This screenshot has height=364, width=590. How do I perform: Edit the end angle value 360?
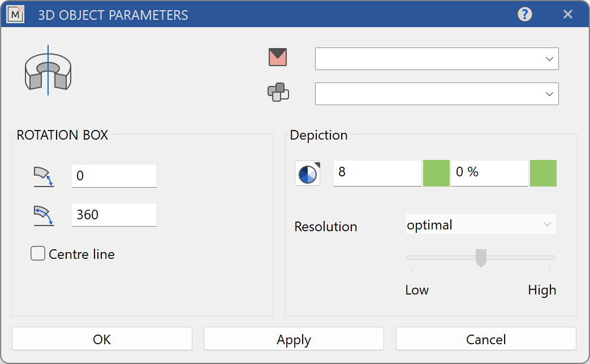pyautogui.click(x=114, y=215)
